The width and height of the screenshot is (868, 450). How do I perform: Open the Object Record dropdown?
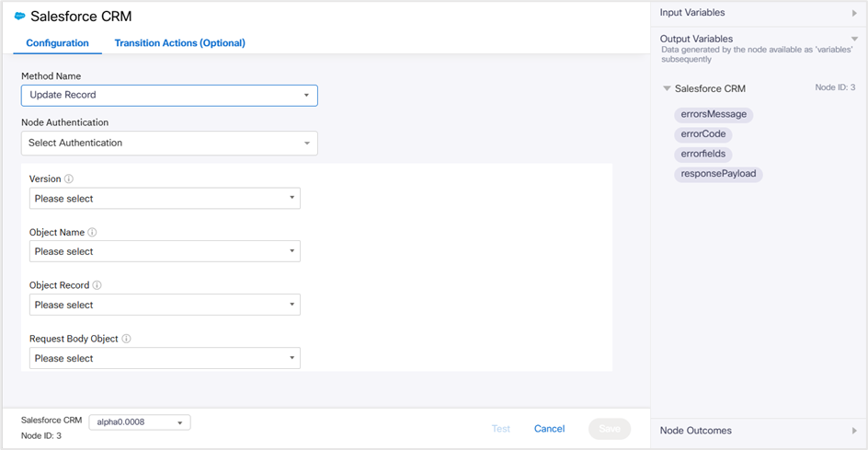(x=165, y=305)
